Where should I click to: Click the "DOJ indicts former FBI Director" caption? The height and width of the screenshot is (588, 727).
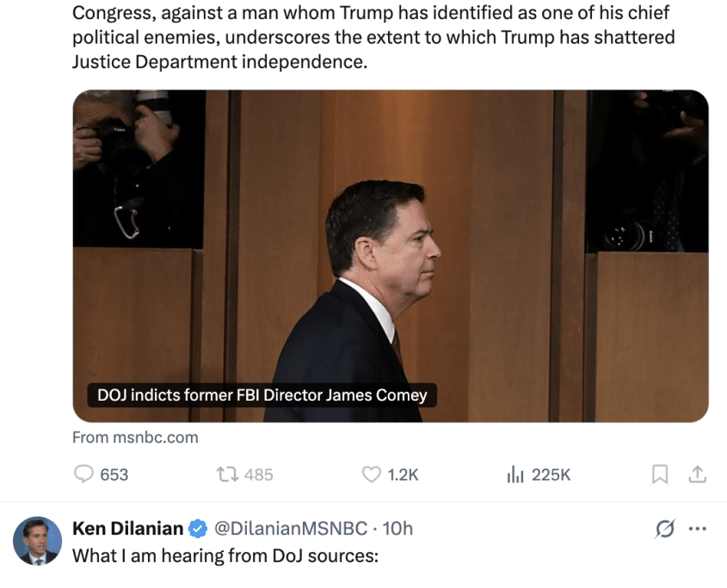262,395
